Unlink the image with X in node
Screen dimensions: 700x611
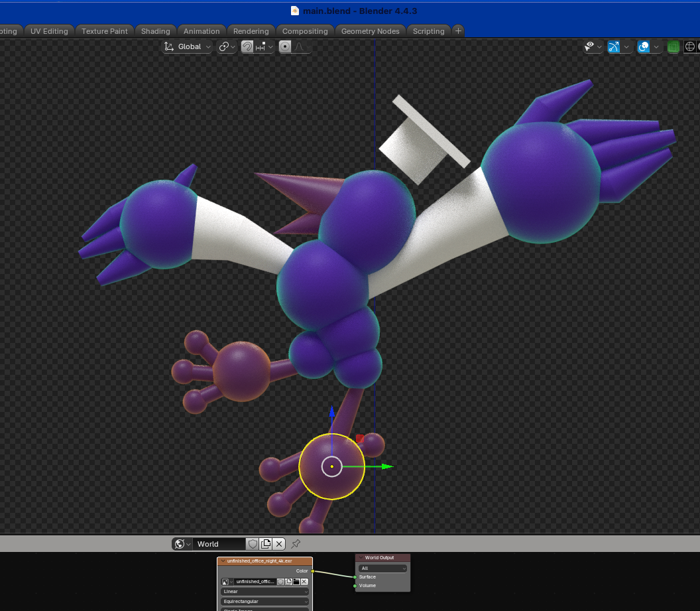click(304, 582)
